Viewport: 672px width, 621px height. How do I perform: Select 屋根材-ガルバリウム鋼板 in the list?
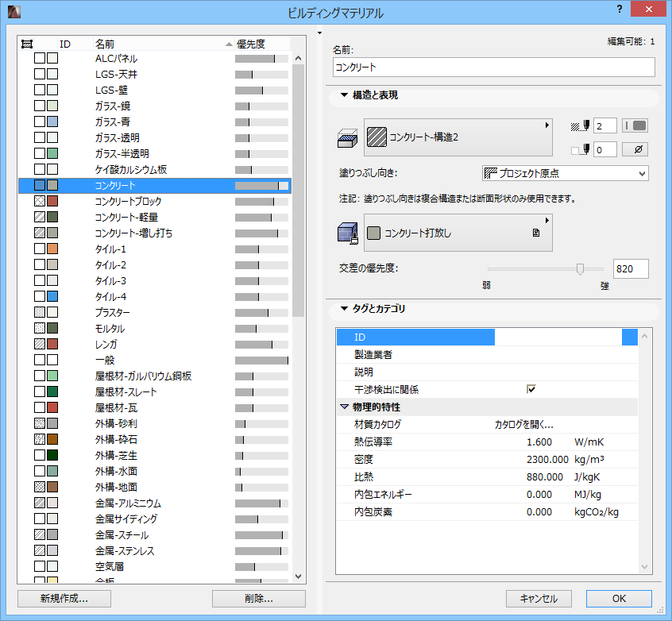click(x=155, y=376)
